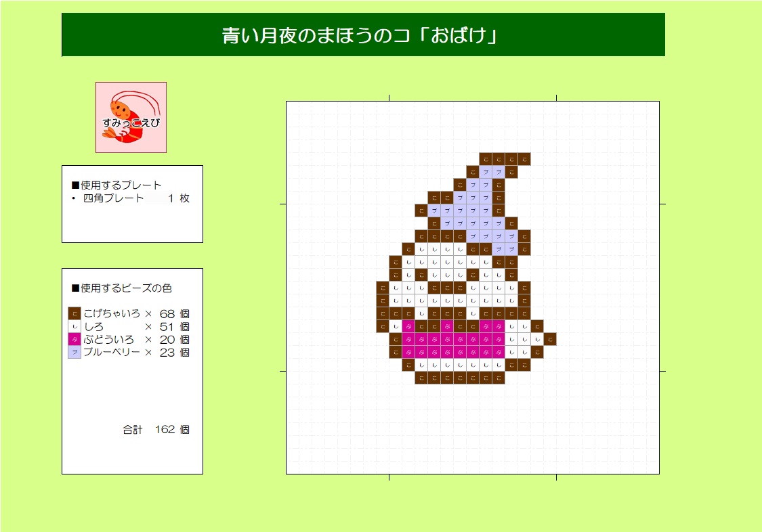Image resolution: width=762 pixels, height=532 pixels.
Task: Select the 四角プレート list entry
Action: [x=113, y=198]
